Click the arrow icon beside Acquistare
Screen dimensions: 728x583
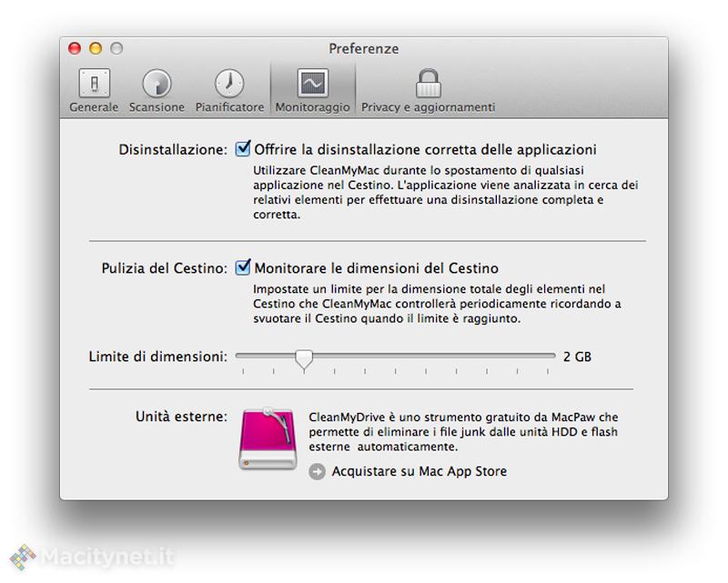pyautogui.click(x=317, y=472)
